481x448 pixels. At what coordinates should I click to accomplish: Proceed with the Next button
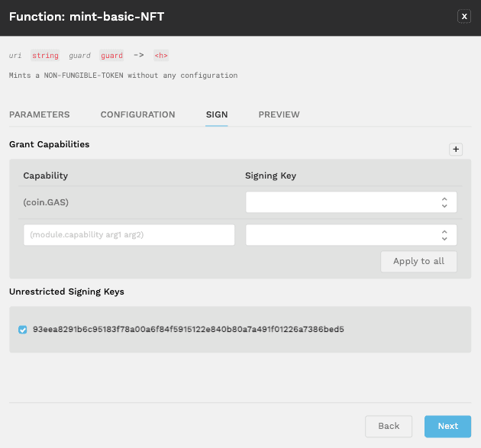(x=447, y=426)
